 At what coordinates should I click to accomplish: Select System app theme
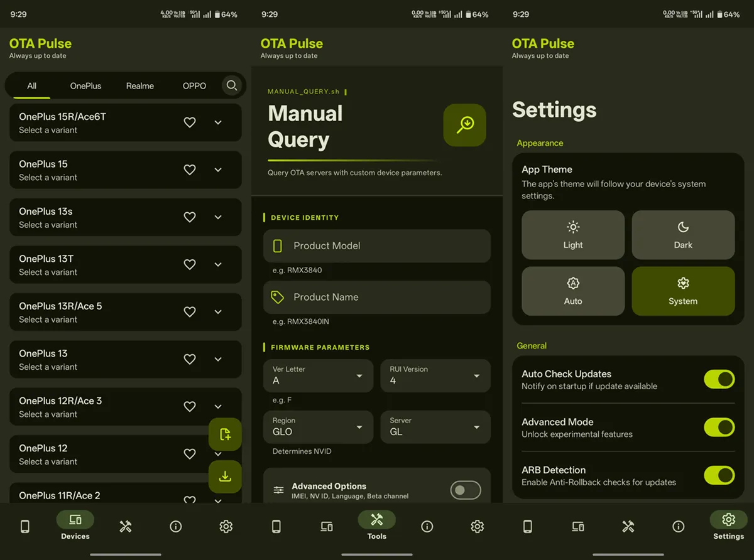pyautogui.click(x=683, y=291)
